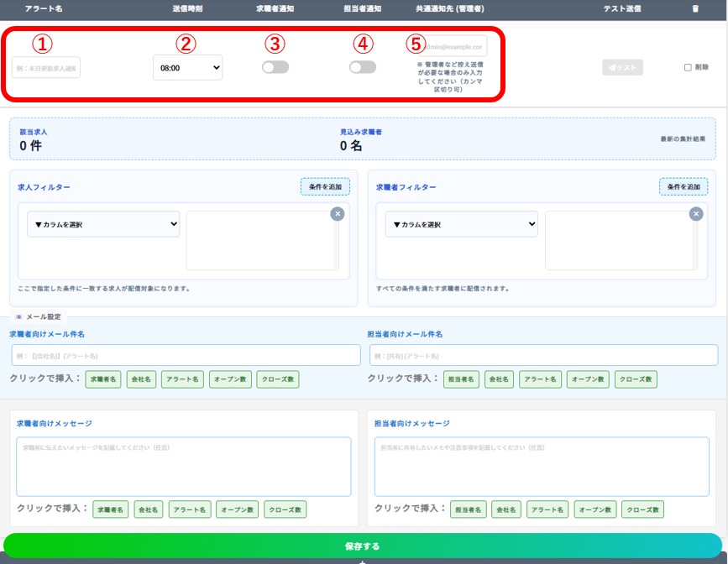This screenshot has height=564, width=728.
Task: Toggle the 求職者通知 switch
Action: tap(275, 67)
